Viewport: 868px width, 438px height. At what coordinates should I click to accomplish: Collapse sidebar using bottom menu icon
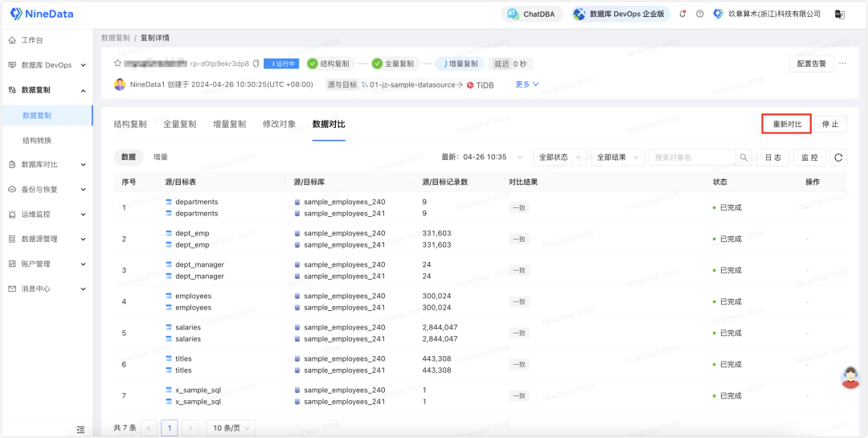pos(80,429)
